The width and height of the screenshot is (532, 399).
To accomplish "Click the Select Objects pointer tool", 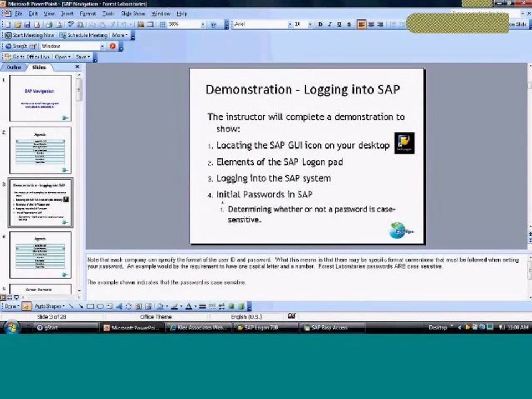I will pyautogui.click(x=26, y=306).
